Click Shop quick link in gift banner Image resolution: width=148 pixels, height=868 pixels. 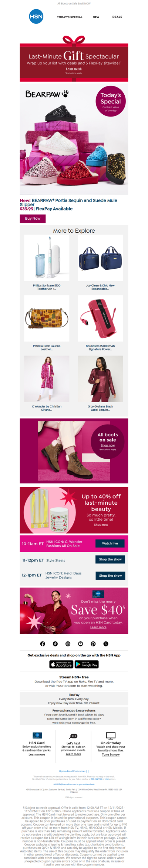coord(74,69)
